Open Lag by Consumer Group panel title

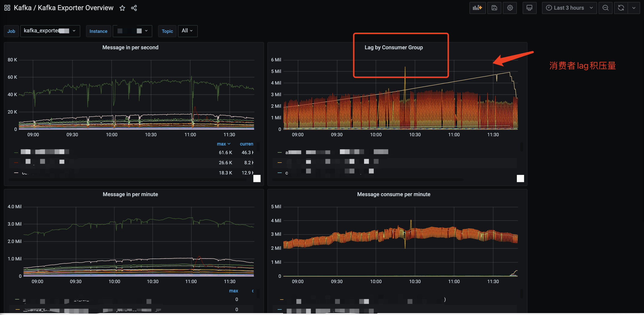point(394,47)
